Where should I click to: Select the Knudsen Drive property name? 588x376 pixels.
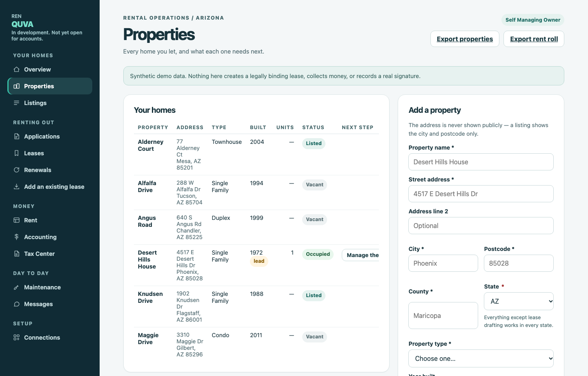pyautogui.click(x=150, y=298)
